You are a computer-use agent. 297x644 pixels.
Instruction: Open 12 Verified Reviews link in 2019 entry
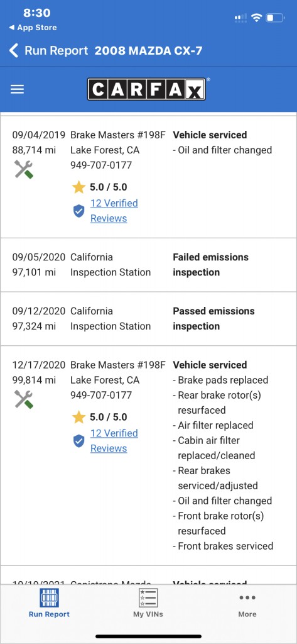pyautogui.click(x=114, y=211)
